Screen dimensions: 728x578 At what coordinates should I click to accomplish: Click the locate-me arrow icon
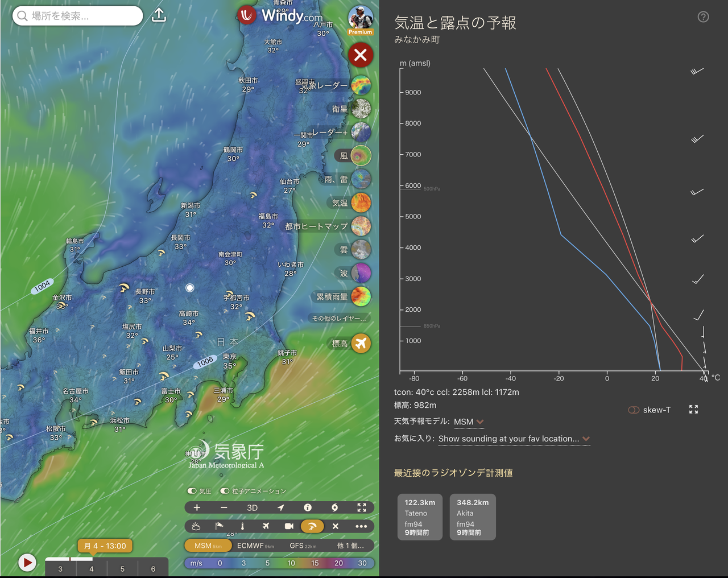pos(280,507)
